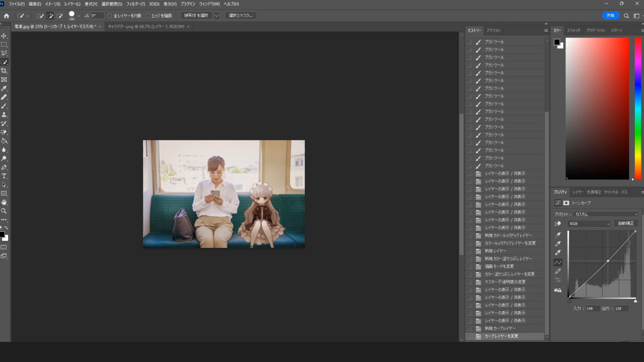Click the 自動補正 button
The height and width of the screenshot is (362, 644).
pyautogui.click(x=626, y=224)
